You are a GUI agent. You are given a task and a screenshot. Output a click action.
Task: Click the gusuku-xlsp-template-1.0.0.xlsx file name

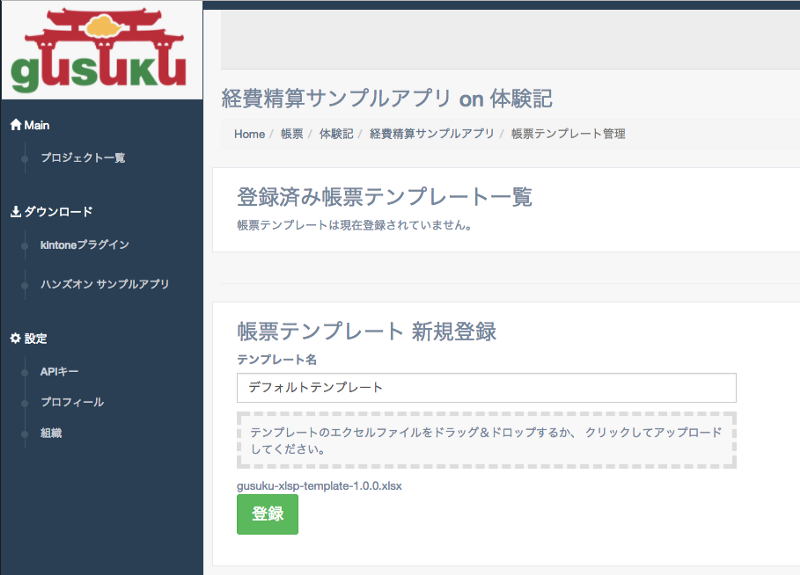click(319, 486)
